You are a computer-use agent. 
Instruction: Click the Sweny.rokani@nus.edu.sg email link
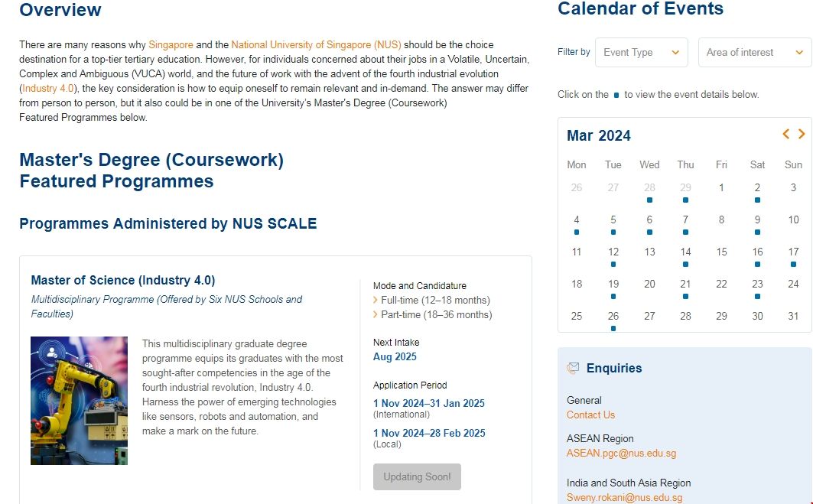(x=624, y=497)
